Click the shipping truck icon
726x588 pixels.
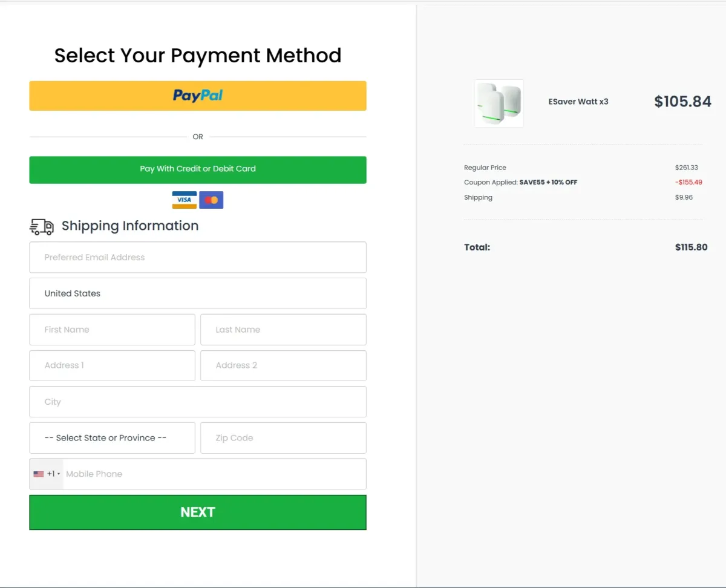[41, 226]
